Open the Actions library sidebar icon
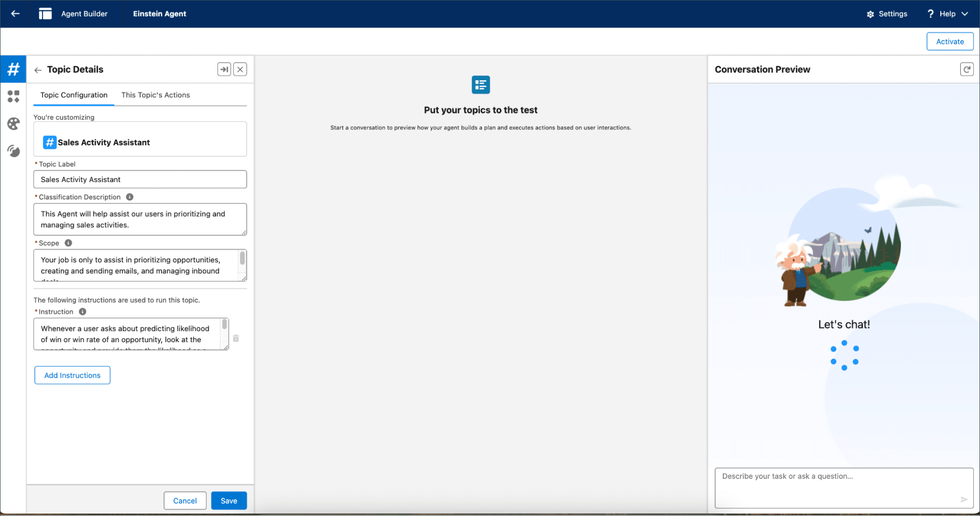Screen dimensions: 980x516 (13, 96)
